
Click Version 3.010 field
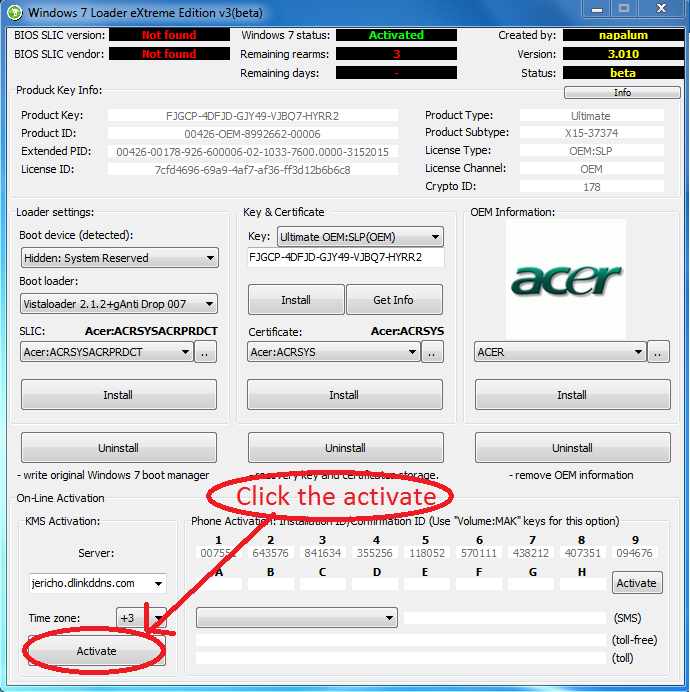[x=623, y=54]
